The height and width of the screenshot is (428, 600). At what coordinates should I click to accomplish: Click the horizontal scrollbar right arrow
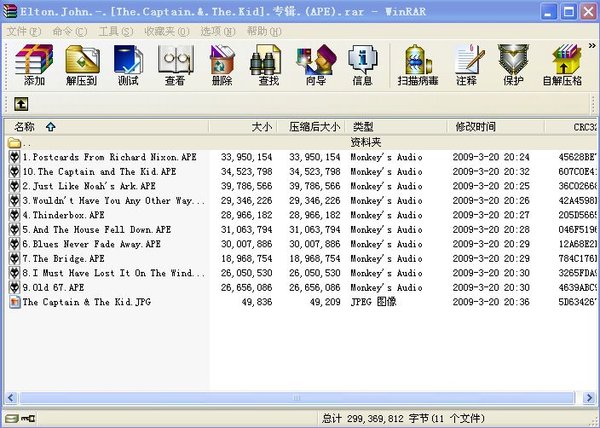coord(589,398)
